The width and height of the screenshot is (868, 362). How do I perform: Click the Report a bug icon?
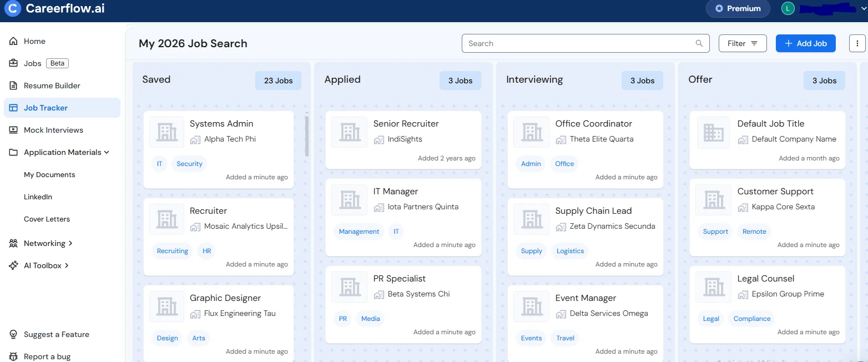click(13, 356)
